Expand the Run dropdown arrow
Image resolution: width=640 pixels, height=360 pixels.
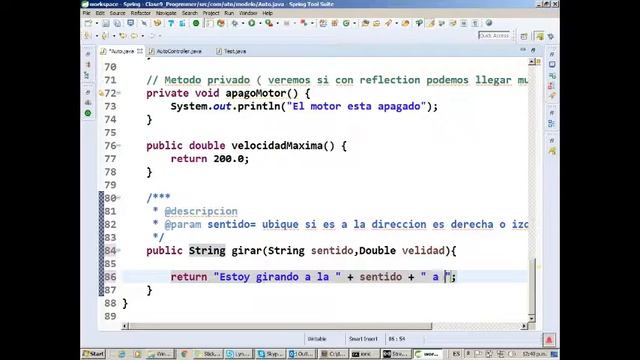pyautogui.click(x=260, y=23)
